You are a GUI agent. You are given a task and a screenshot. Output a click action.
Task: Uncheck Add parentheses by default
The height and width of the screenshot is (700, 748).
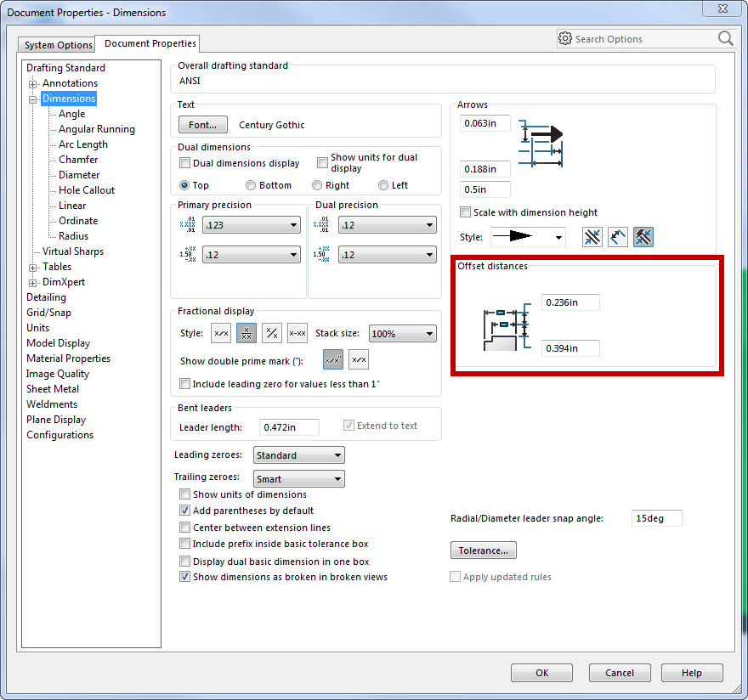point(185,511)
